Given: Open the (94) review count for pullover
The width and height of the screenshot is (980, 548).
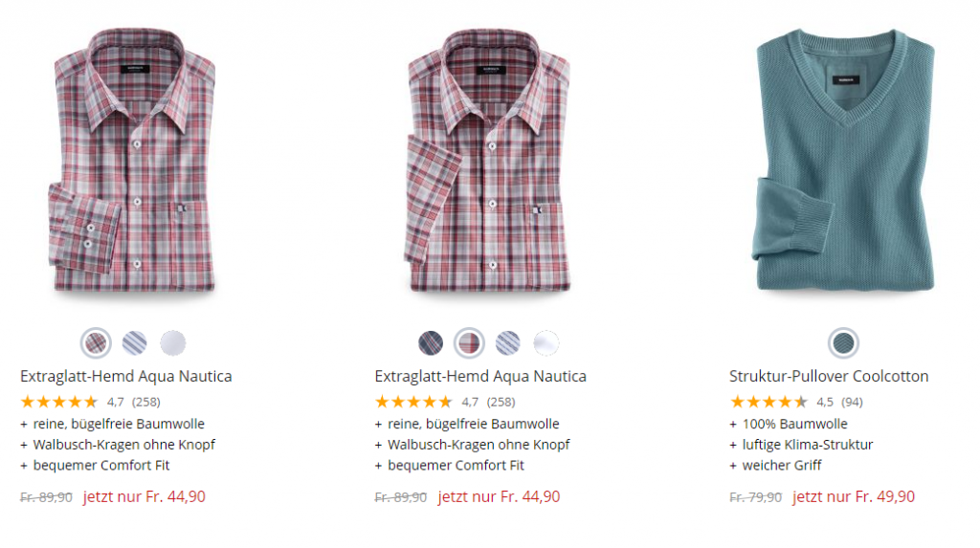Looking at the screenshot, I should click(x=852, y=402).
